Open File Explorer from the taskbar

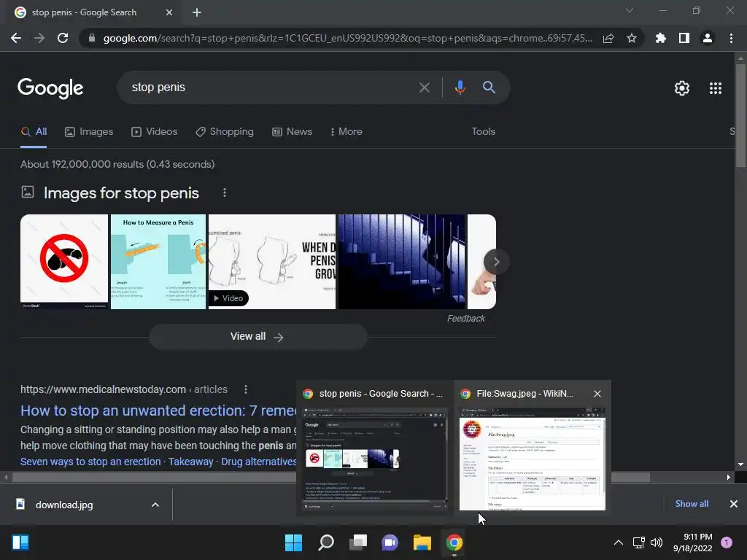click(422, 542)
